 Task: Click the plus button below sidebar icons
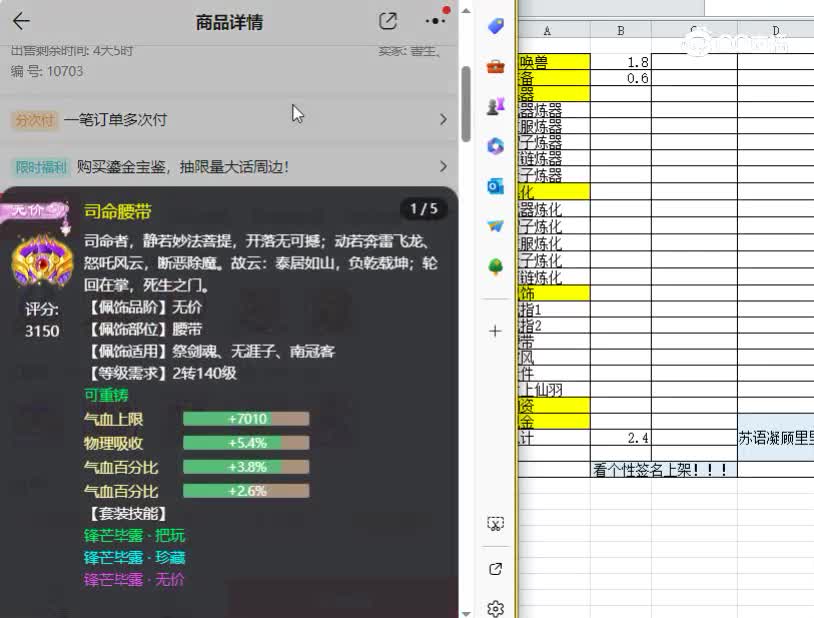point(494,330)
